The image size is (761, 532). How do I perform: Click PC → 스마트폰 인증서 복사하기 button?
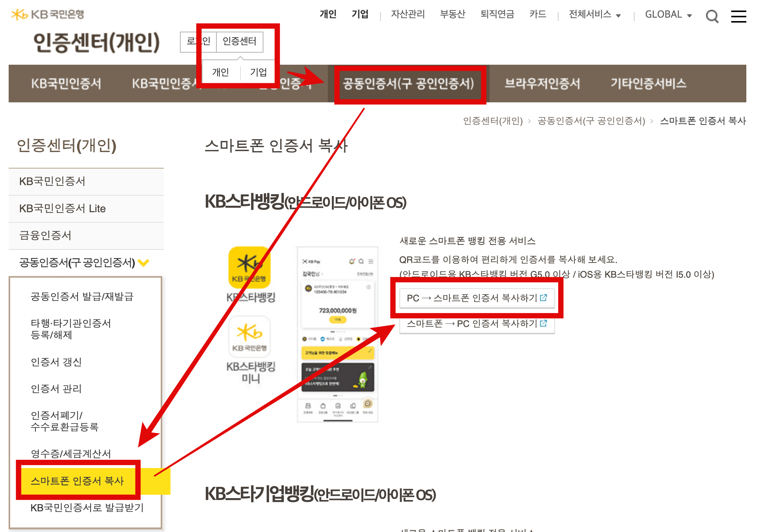477,298
